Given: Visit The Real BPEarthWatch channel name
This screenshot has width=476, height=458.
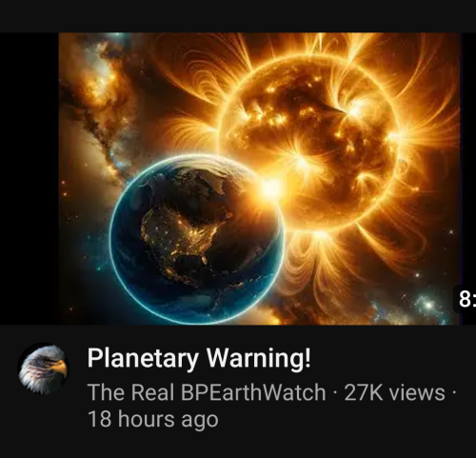Looking at the screenshot, I should pos(207,392).
